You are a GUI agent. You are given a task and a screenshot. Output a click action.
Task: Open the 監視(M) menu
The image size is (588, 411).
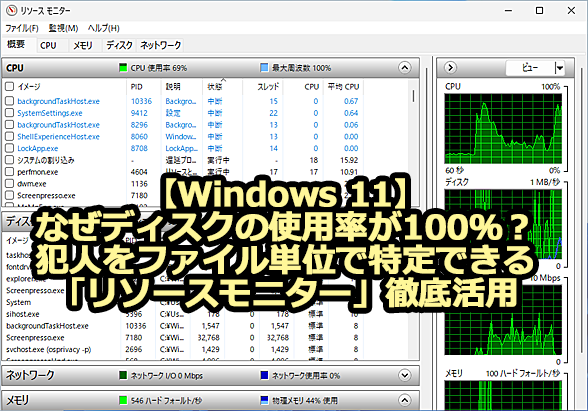tap(63, 28)
